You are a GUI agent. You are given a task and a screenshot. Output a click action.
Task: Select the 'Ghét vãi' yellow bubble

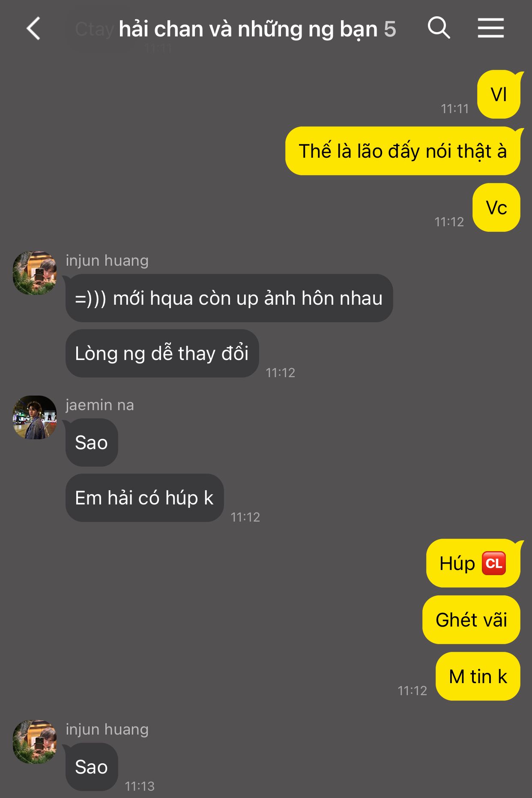click(472, 620)
